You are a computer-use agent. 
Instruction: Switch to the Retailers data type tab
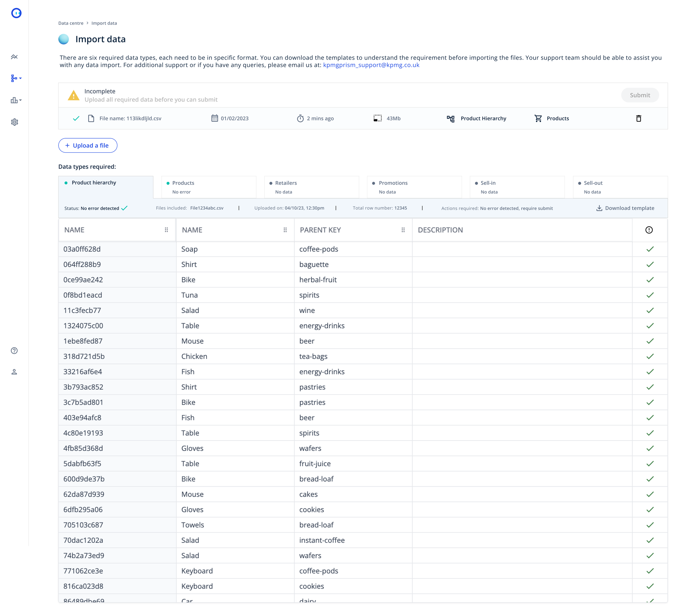(x=311, y=187)
